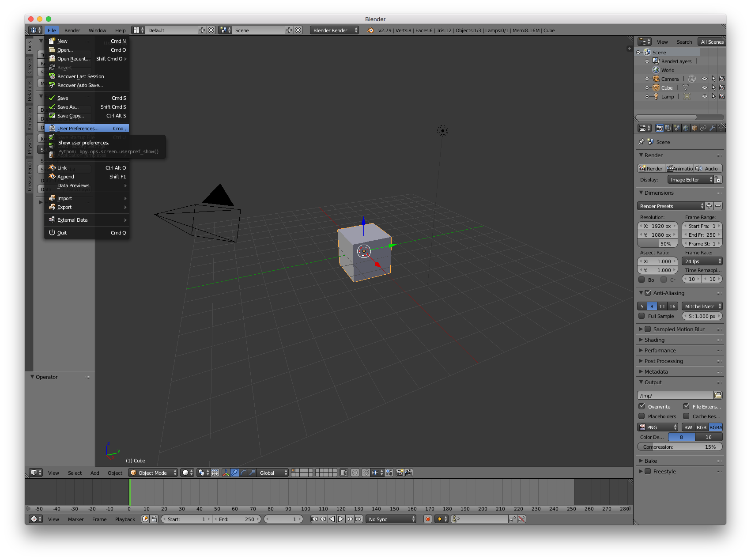Uncheck the Overwrite output checkbox
Viewport: 751px width, 560px height.
pos(642,406)
